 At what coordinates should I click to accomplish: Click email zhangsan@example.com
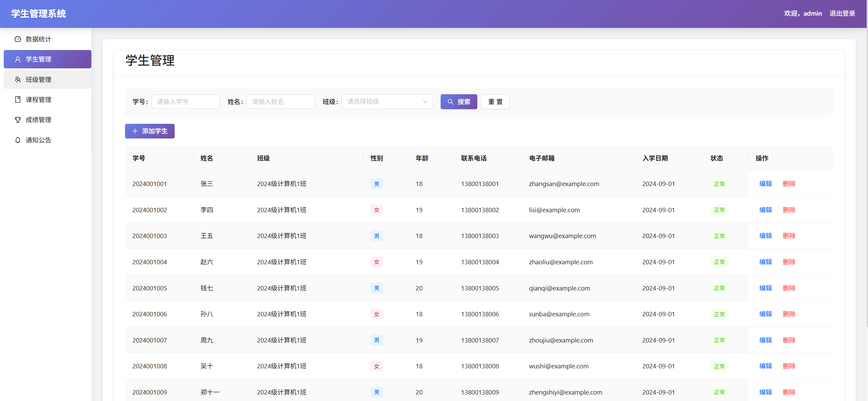[564, 184]
